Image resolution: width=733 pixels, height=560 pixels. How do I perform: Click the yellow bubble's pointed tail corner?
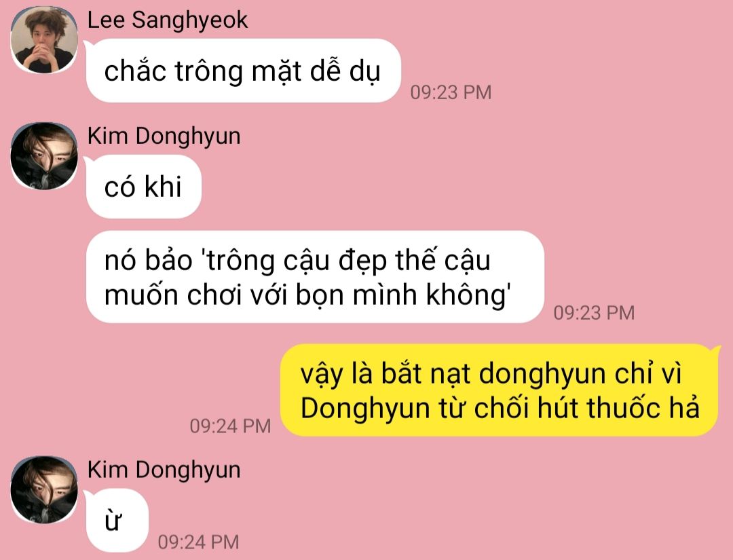pyautogui.click(x=715, y=350)
